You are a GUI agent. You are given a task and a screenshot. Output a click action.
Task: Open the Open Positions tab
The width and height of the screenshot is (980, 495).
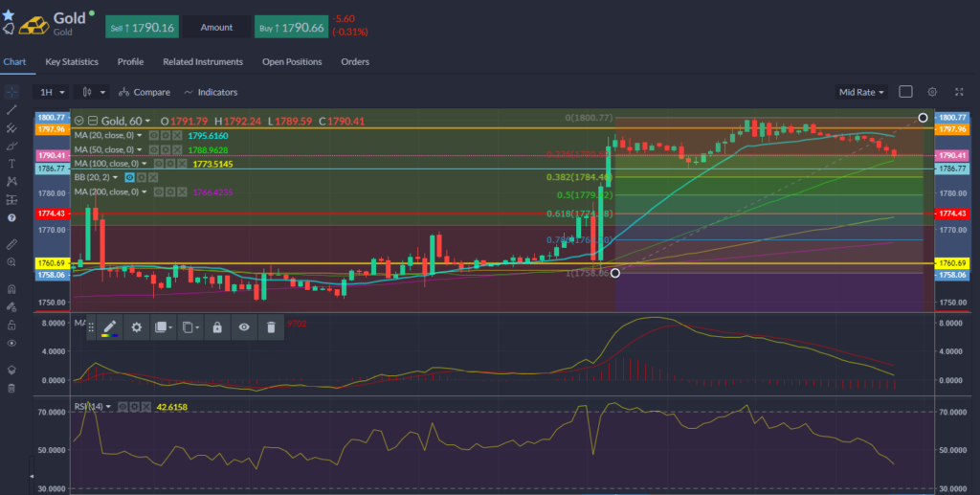point(292,62)
